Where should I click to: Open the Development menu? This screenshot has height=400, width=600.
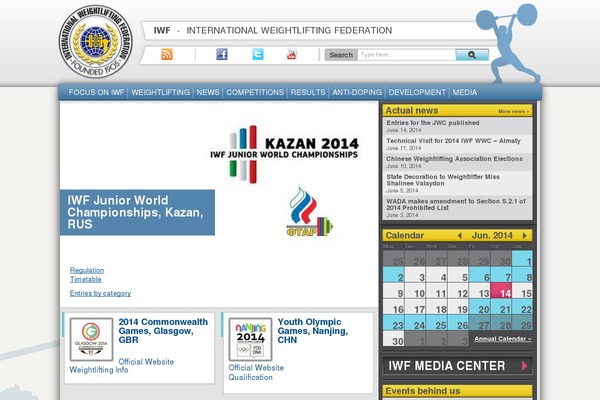[417, 92]
